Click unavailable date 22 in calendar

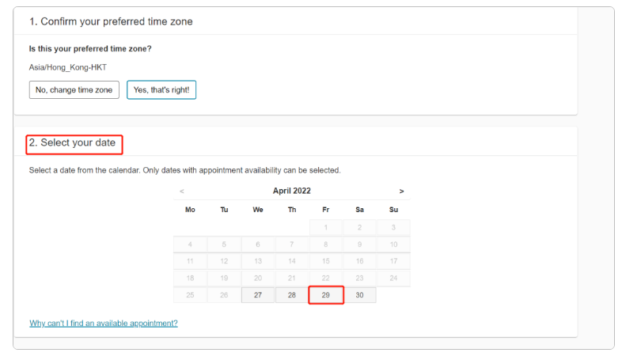pyautogui.click(x=326, y=278)
